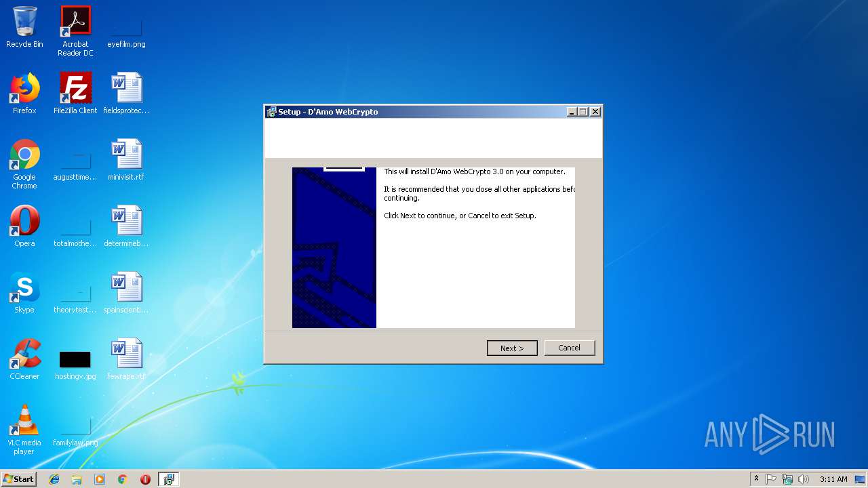Switch to Setup installer taskbar item
The height and width of the screenshot is (488, 868).
pos(168,479)
